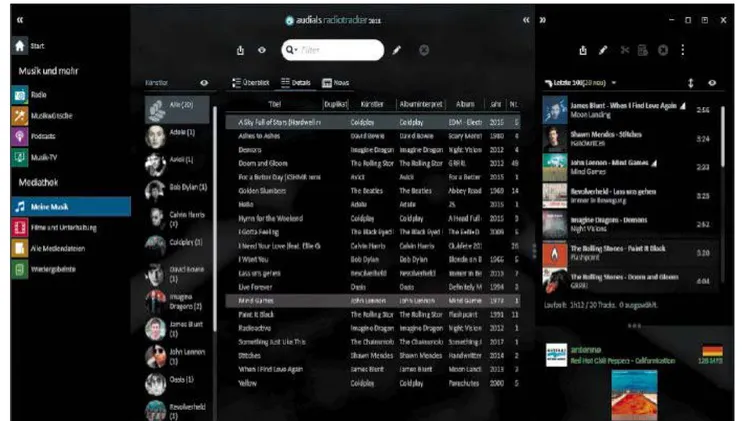Select the Bob Dylan artist entry

[177, 191]
